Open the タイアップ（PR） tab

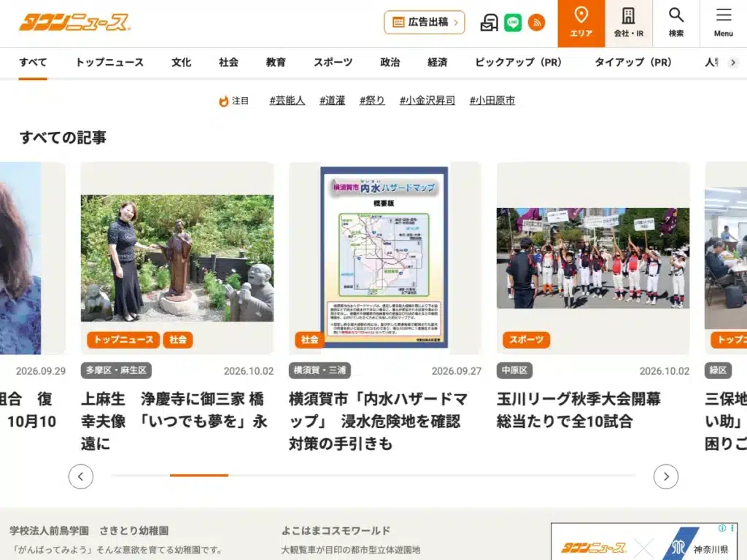pyautogui.click(x=633, y=63)
